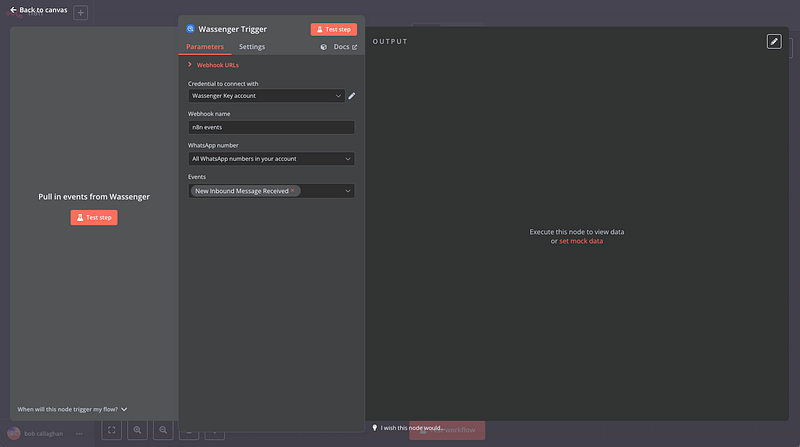The height and width of the screenshot is (447, 800).
Task: Click the Test step button in header
Action: coord(333,30)
